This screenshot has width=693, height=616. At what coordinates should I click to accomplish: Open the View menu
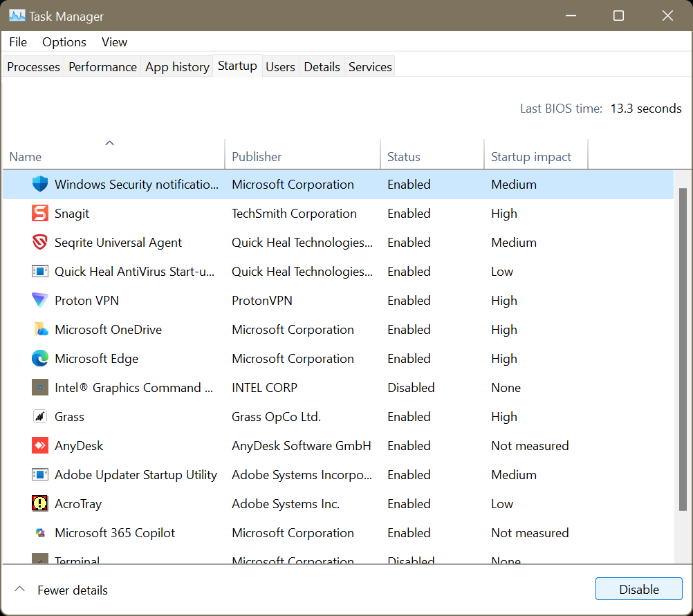pos(114,42)
